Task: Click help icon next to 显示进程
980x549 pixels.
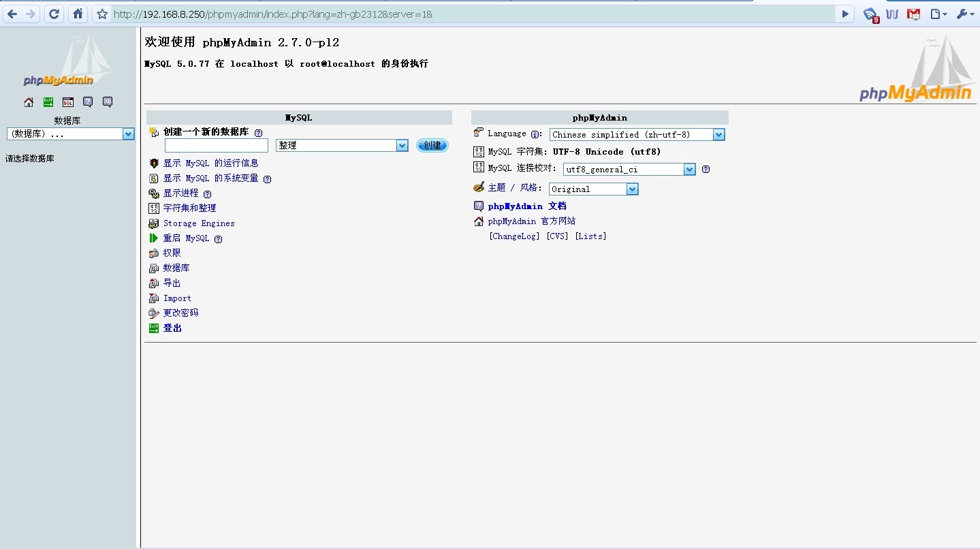Action: coord(207,194)
